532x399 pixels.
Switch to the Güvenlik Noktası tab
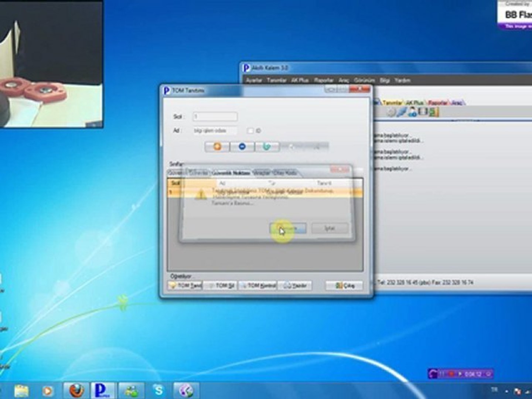coord(231,173)
